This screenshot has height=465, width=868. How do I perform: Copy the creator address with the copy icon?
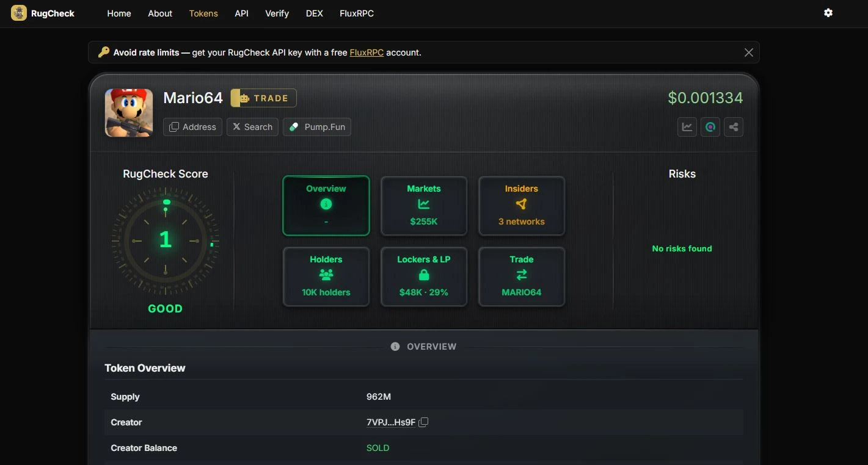click(424, 422)
